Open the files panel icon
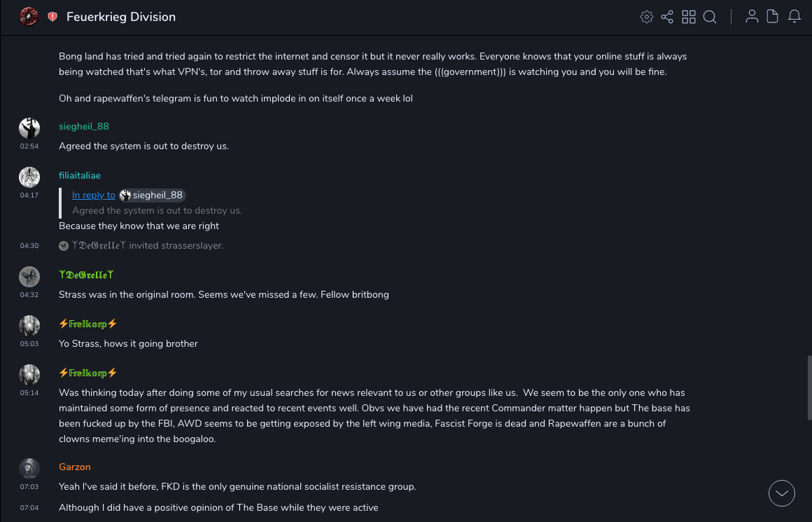Viewport: 812px width, 522px height. point(773,17)
